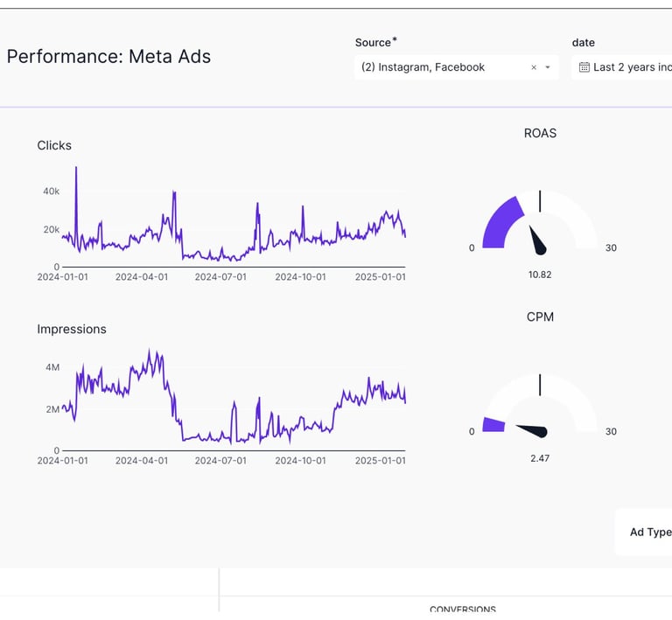Click the calendar icon in date filter
Viewport: 672px width, 620px height.
[x=584, y=67]
